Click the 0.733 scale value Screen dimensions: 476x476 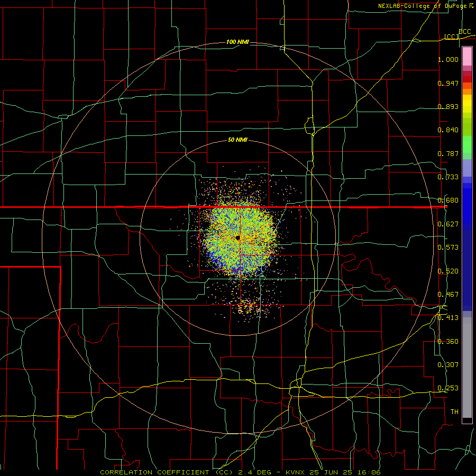[x=448, y=177]
